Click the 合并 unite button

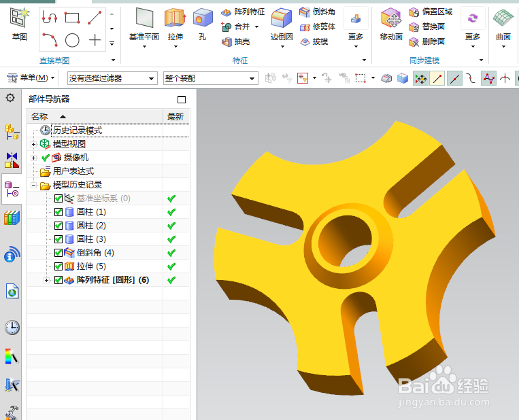click(235, 27)
